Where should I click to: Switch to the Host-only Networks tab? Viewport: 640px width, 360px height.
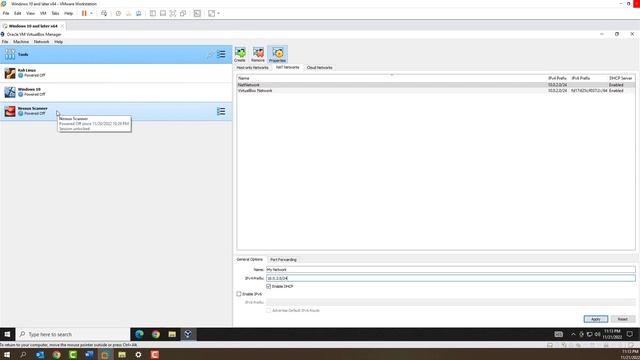click(x=253, y=68)
